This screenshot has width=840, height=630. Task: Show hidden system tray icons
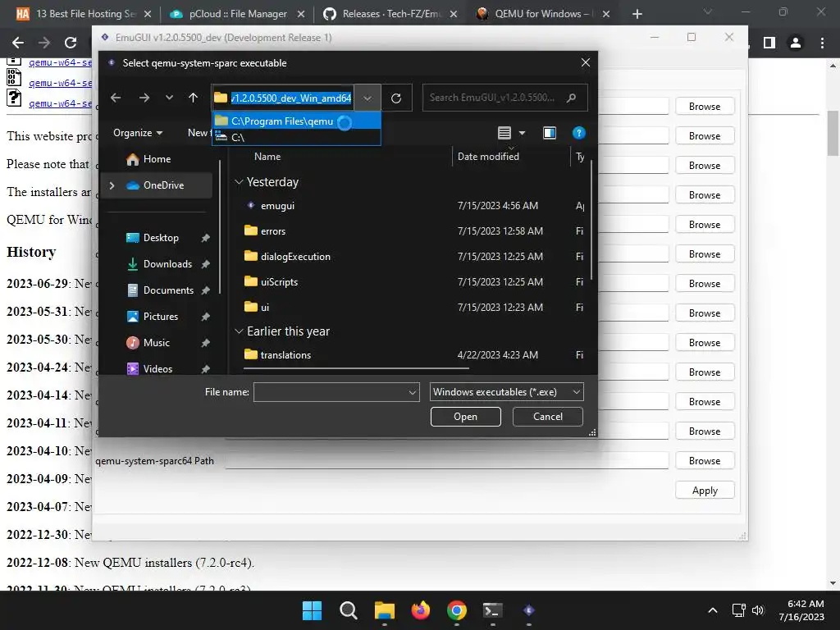[x=713, y=610]
